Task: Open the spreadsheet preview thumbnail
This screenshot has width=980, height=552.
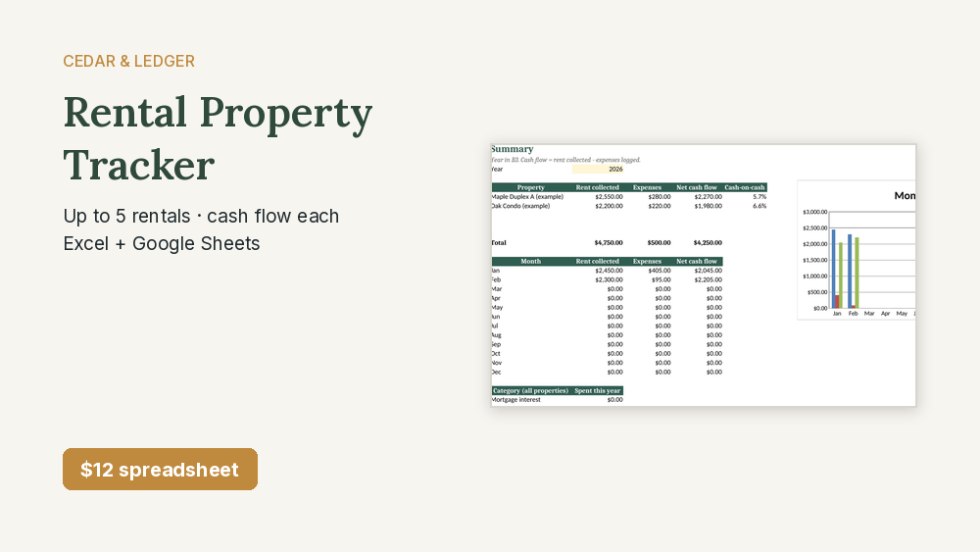Action: coord(703,276)
